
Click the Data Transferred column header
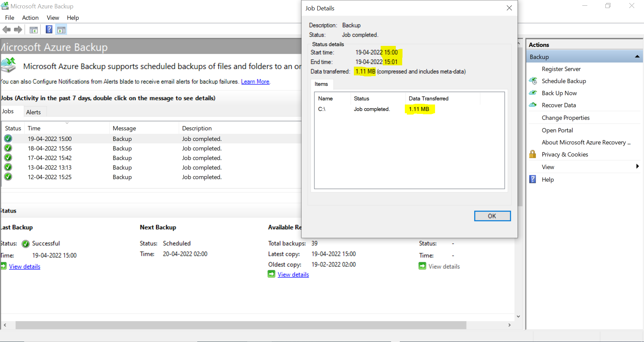pos(442,98)
